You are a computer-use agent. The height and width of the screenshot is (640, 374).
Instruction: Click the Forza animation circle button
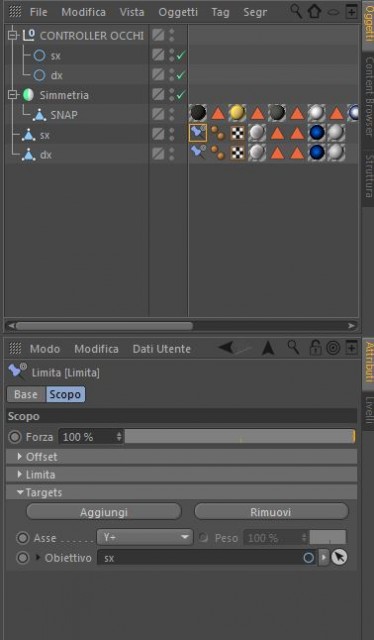(x=15, y=437)
